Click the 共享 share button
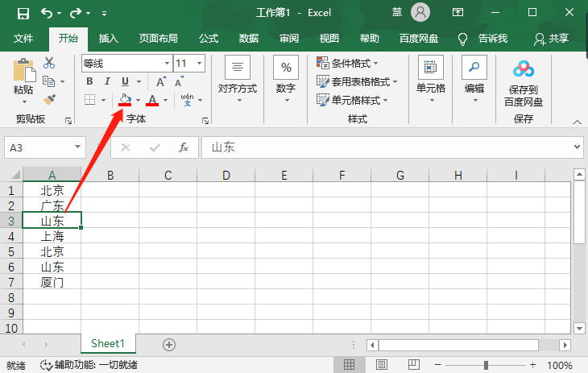The image size is (588, 373). [552, 38]
